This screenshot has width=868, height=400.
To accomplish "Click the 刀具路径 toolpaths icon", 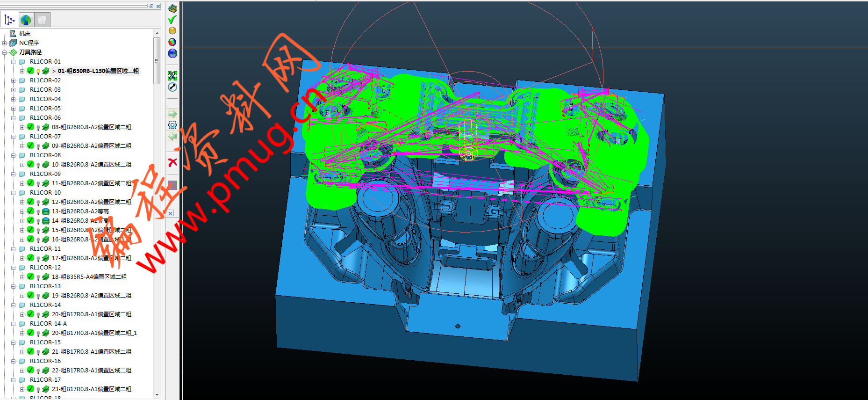I will click(13, 52).
